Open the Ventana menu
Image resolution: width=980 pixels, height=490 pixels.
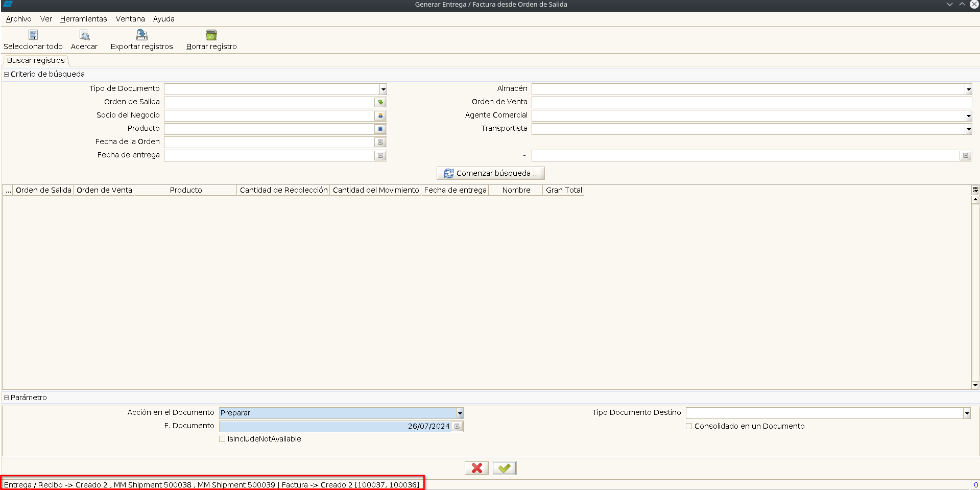point(130,19)
